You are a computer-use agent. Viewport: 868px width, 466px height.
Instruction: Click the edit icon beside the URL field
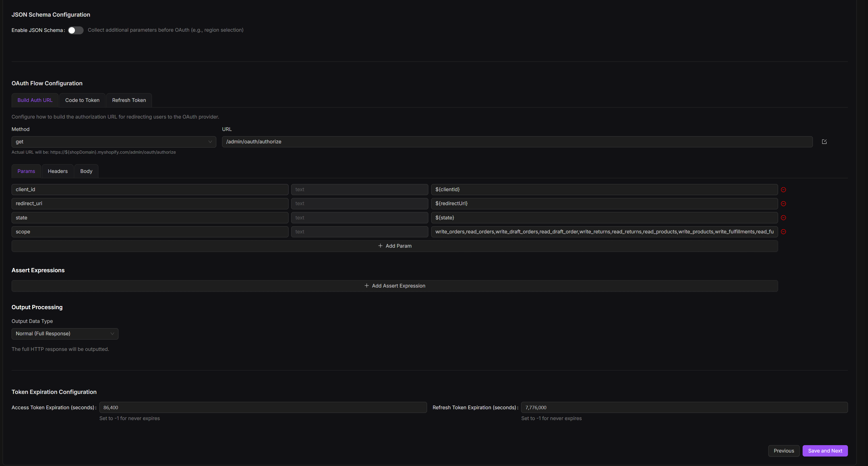point(824,141)
